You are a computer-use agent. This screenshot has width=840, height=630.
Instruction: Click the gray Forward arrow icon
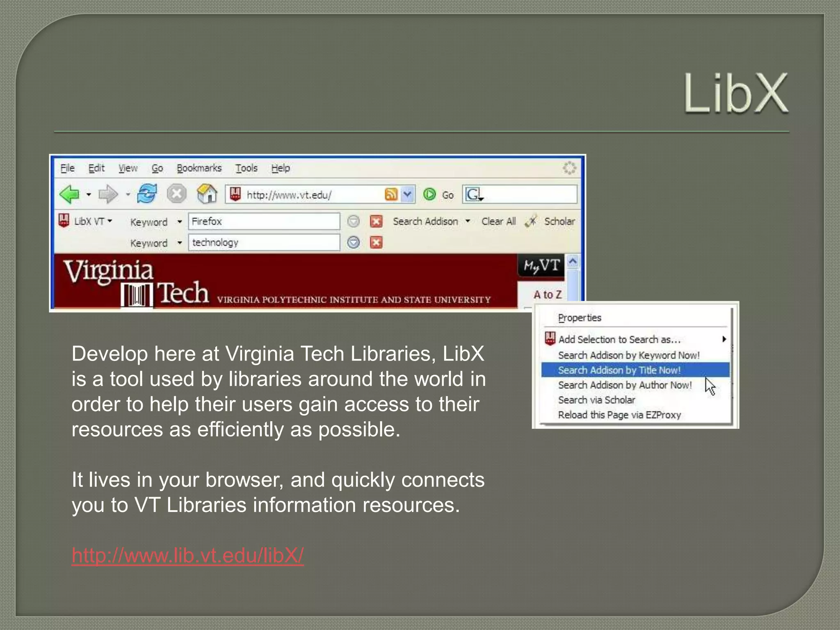pyautogui.click(x=108, y=194)
